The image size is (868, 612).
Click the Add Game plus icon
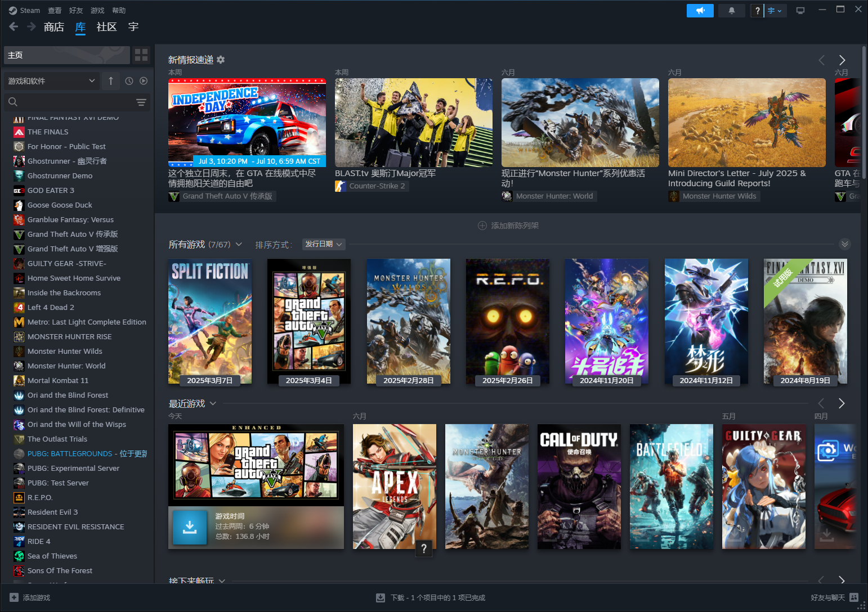tap(14, 597)
